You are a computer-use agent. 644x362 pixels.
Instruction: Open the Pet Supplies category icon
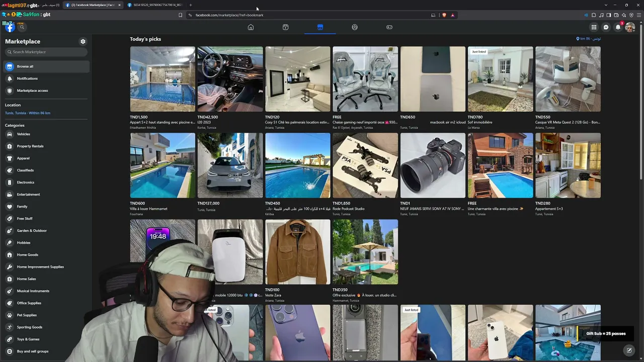(9, 315)
